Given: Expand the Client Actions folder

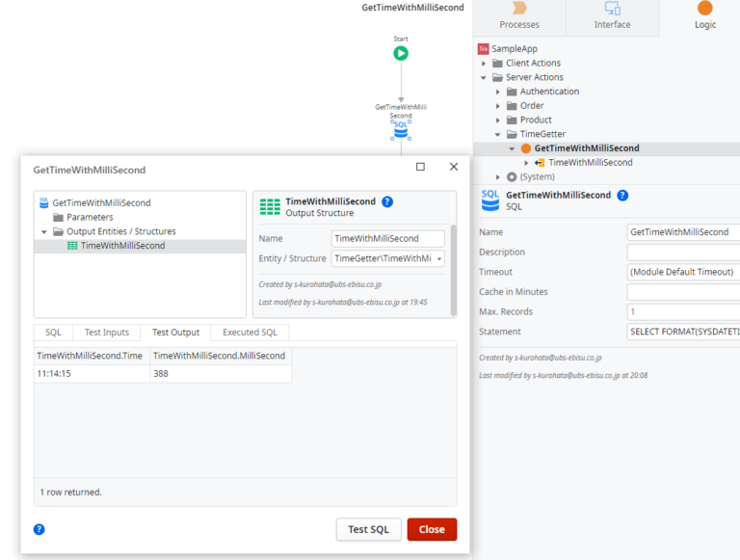Looking at the screenshot, I should 484,64.
